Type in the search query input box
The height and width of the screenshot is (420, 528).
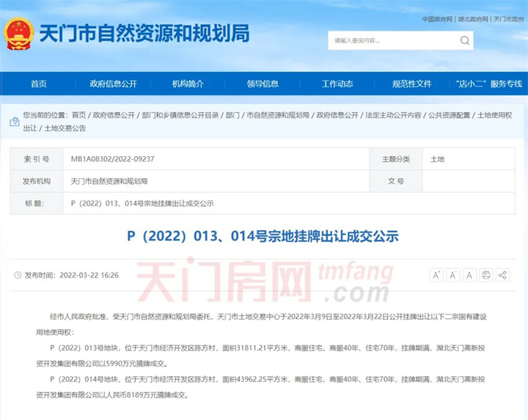[x=392, y=40]
